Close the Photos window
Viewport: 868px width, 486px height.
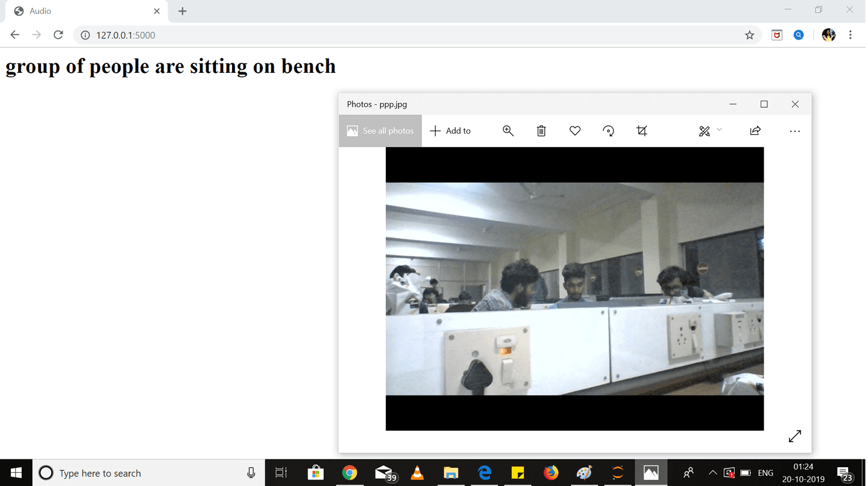coord(795,104)
